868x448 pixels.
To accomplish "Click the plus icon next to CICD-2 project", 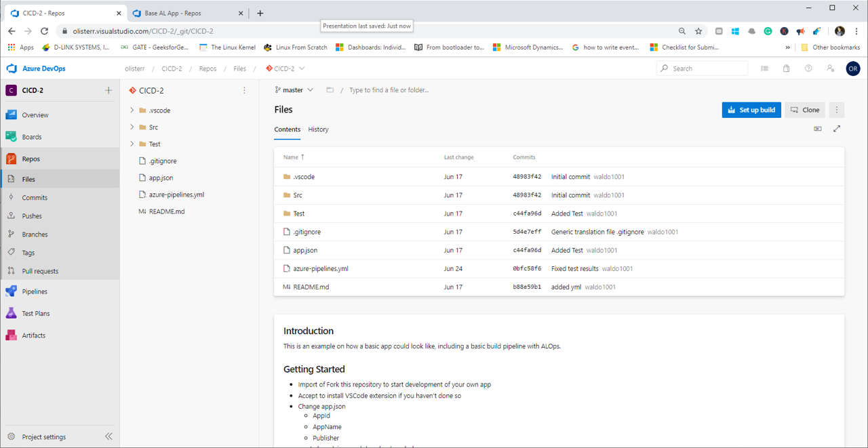I will pyautogui.click(x=108, y=90).
